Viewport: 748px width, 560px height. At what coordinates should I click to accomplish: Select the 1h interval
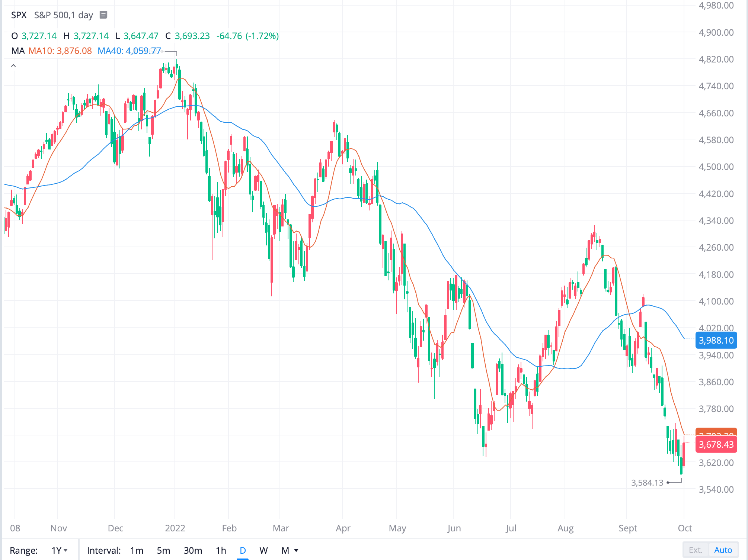221,550
